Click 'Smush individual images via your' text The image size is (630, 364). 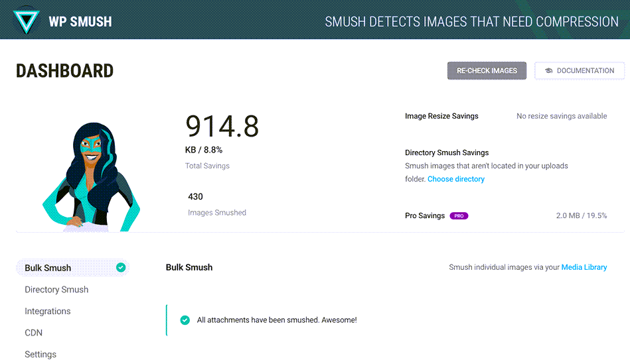coord(504,267)
